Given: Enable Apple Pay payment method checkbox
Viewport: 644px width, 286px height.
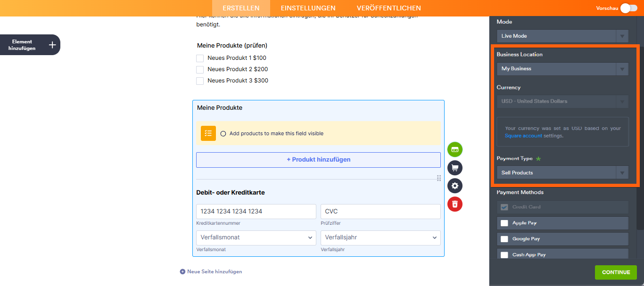Looking at the screenshot, I should coord(504,223).
